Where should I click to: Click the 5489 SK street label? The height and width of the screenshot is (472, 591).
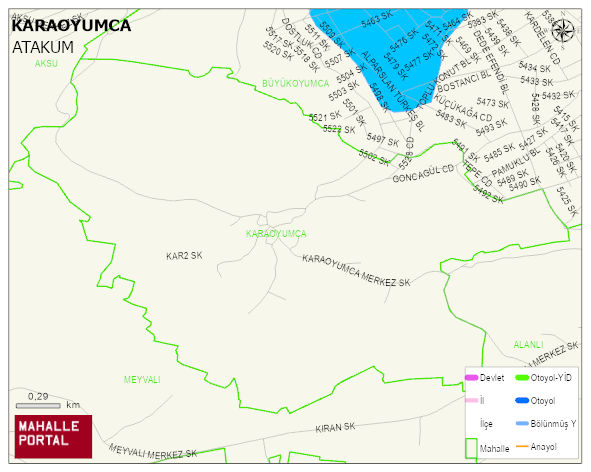[513, 178]
